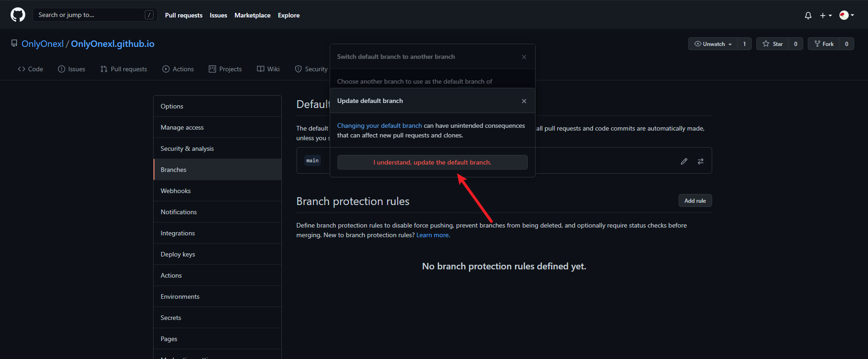Open the GitHub home logo

[x=18, y=15]
